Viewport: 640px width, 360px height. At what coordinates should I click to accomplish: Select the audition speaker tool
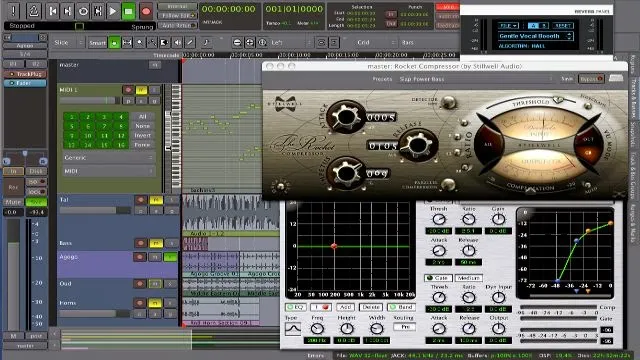pyautogui.click(x=178, y=42)
